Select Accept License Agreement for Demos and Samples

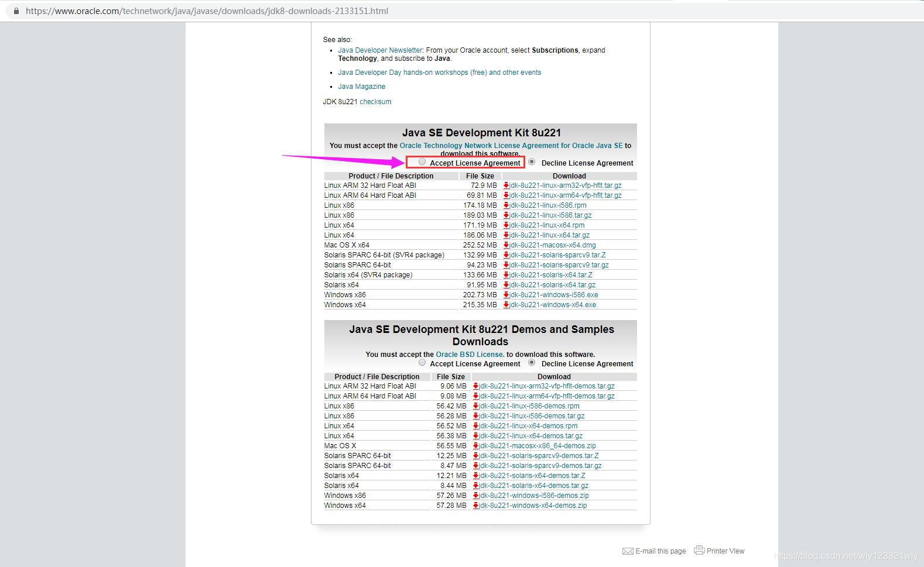[x=422, y=363]
